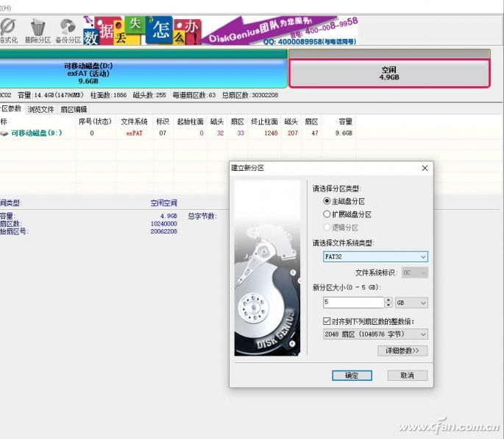Close the 建立新分区 dialog with X

pyautogui.click(x=425, y=168)
